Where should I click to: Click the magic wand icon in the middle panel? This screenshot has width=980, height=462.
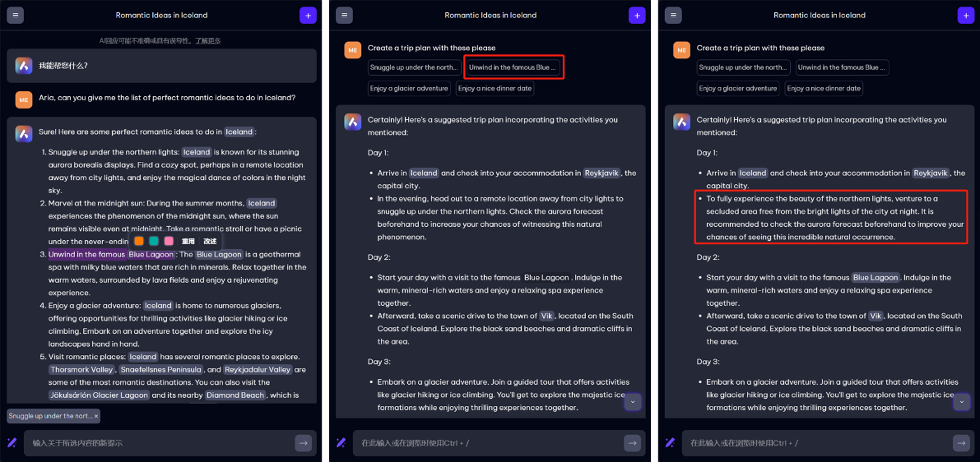click(341, 443)
